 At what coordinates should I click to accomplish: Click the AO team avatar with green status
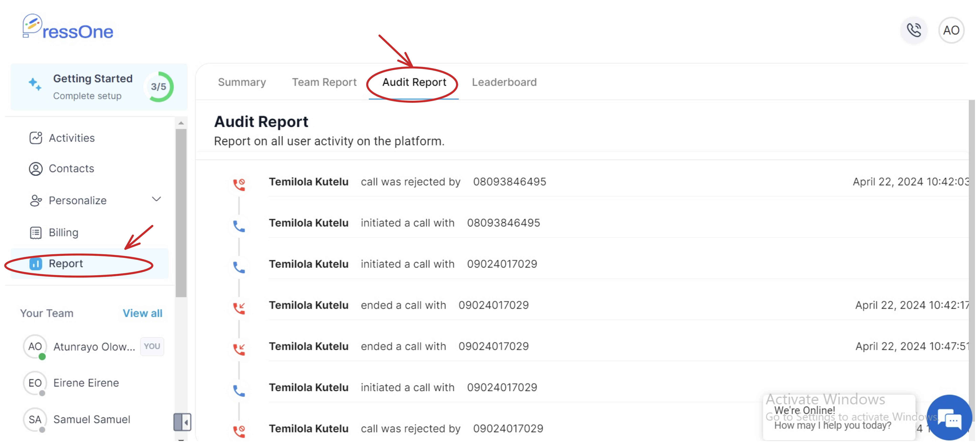pos(35,347)
